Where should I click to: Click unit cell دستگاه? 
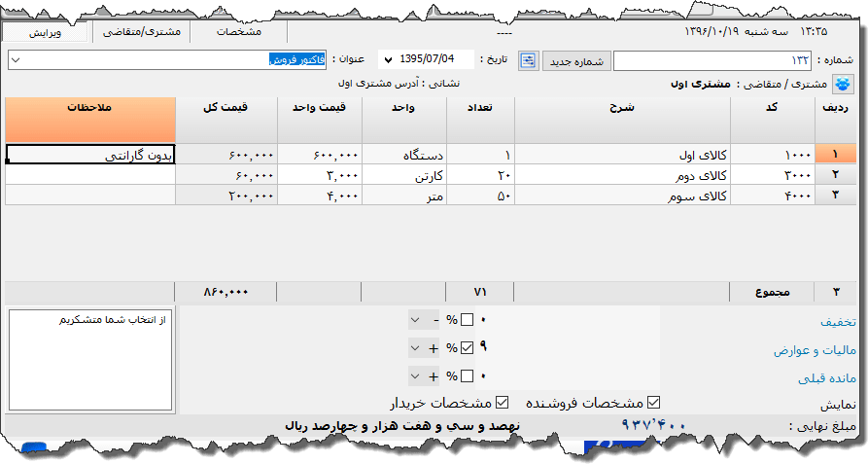point(404,155)
